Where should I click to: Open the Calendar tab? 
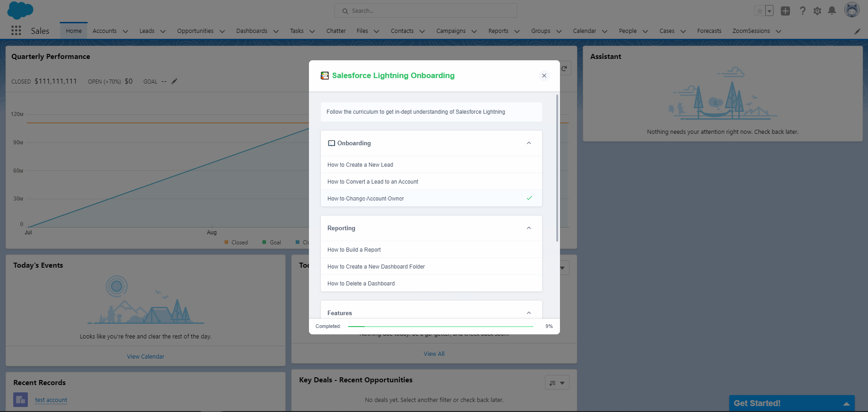click(585, 31)
